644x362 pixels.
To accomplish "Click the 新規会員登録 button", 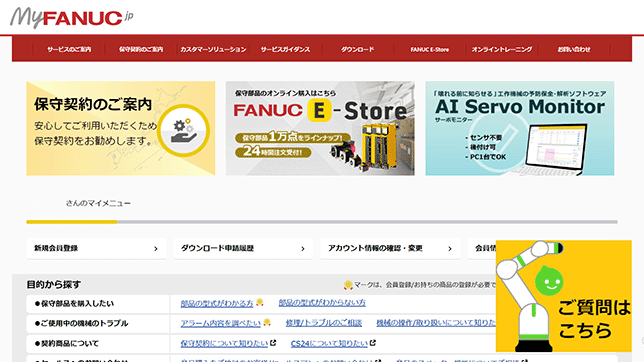I will click(96, 248).
